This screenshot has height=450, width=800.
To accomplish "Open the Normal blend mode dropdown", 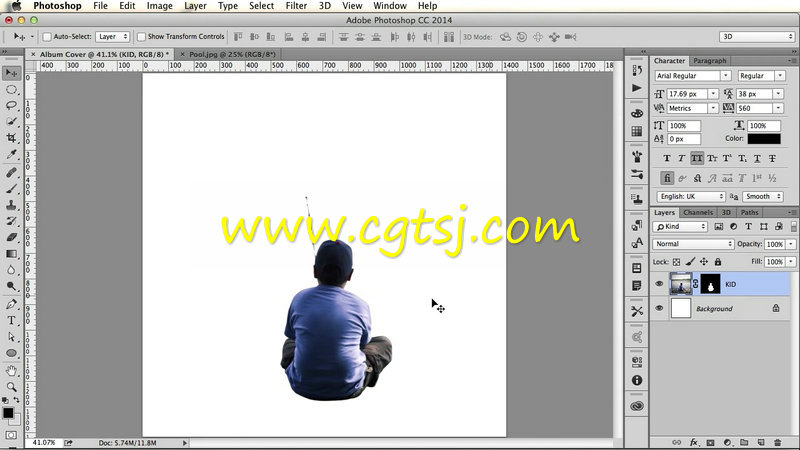I will (693, 244).
